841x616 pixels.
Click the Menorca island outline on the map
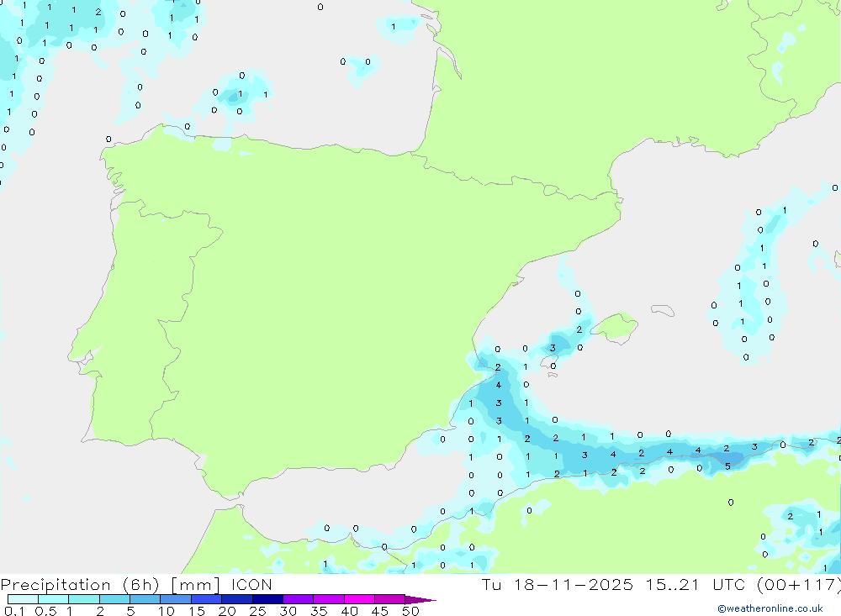click(x=663, y=310)
